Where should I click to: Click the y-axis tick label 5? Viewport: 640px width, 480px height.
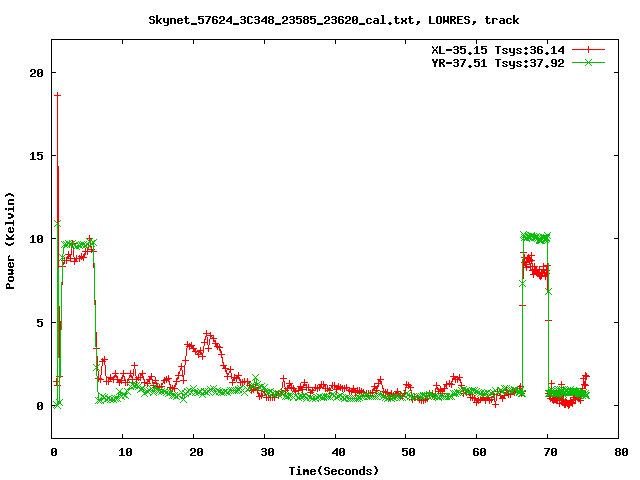click(39, 322)
